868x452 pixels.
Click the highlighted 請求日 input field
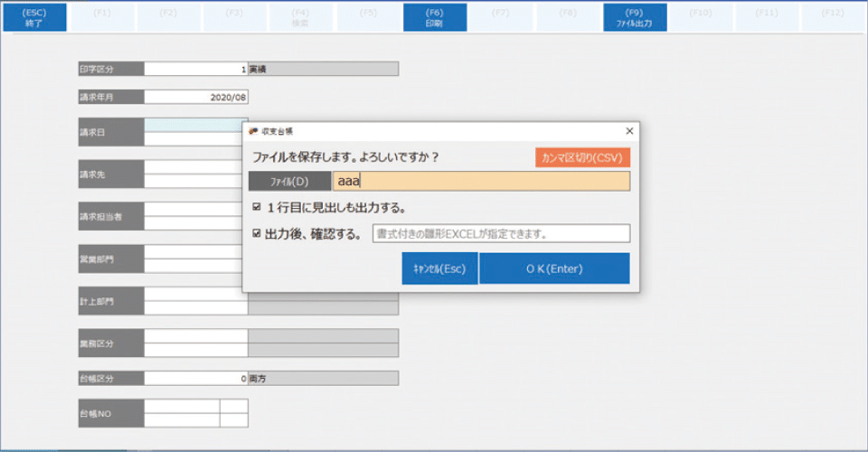(193, 125)
